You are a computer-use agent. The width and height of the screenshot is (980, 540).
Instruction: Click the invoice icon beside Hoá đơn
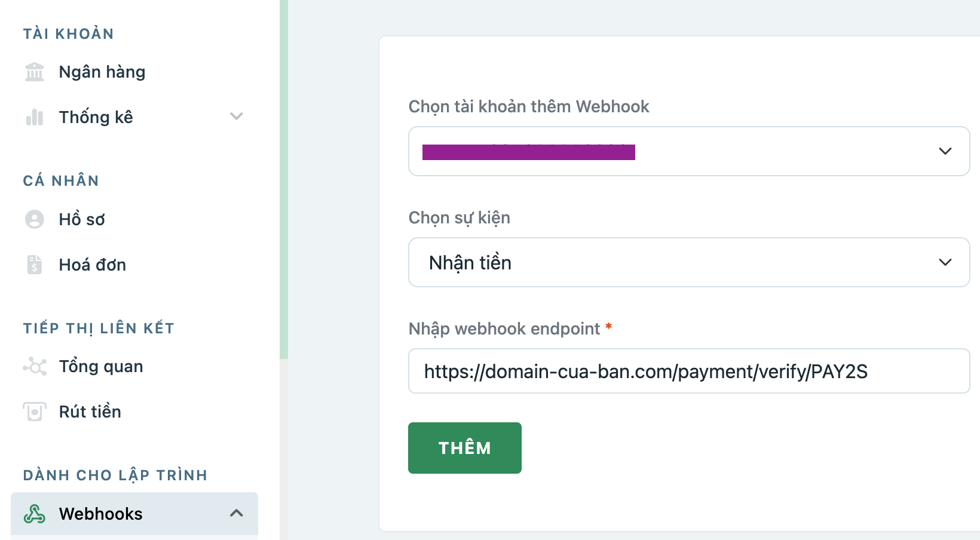tap(35, 265)
